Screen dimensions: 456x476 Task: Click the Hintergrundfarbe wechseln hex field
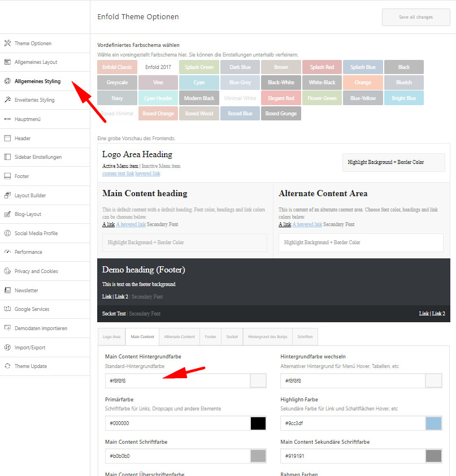point(353,380)
